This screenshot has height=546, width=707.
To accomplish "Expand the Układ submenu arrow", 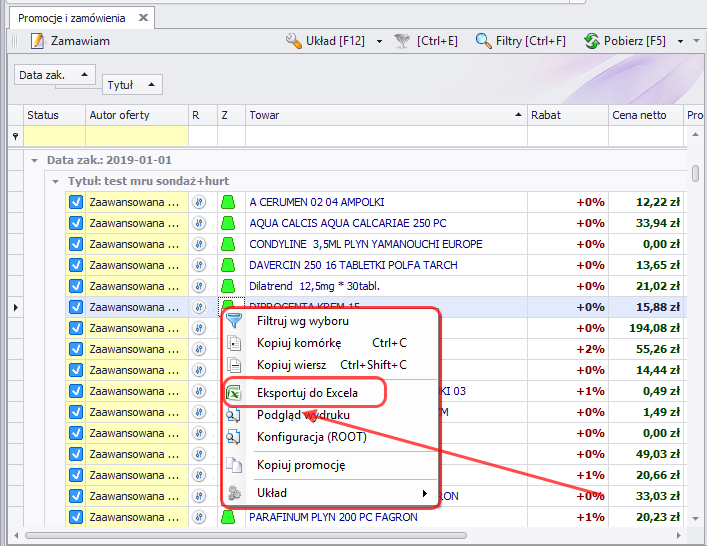I will coord(425,493).
